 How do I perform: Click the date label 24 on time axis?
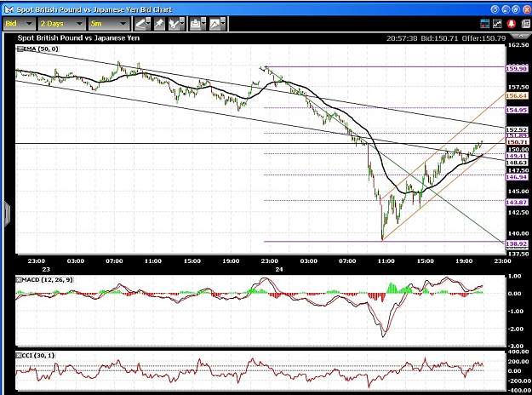[279, 270]
